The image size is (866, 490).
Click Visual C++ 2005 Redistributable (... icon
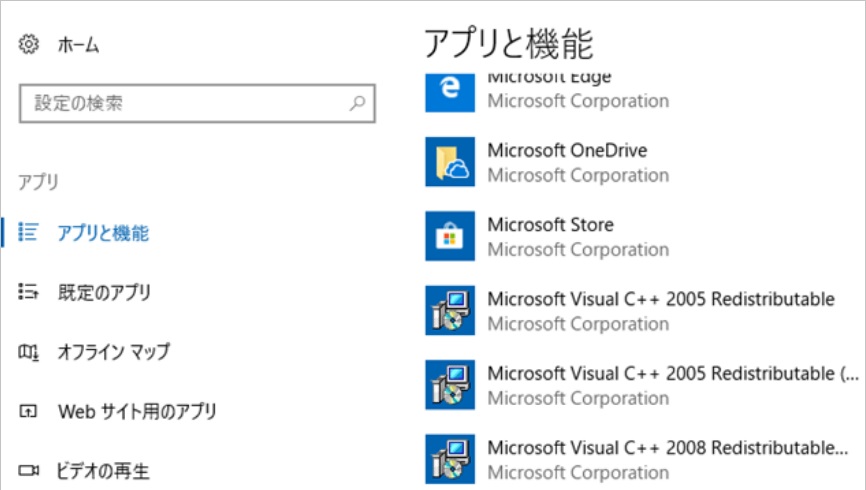point(450,385)
